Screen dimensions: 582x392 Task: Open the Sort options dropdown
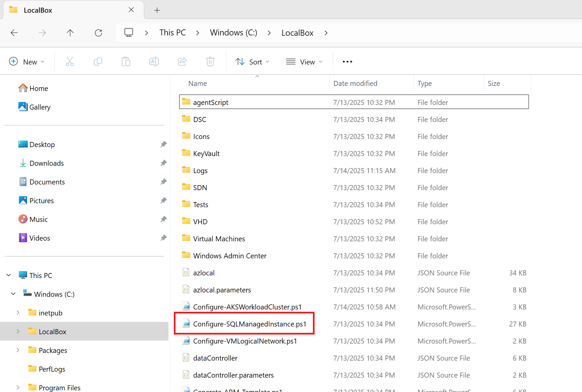[x=252, y=62]
